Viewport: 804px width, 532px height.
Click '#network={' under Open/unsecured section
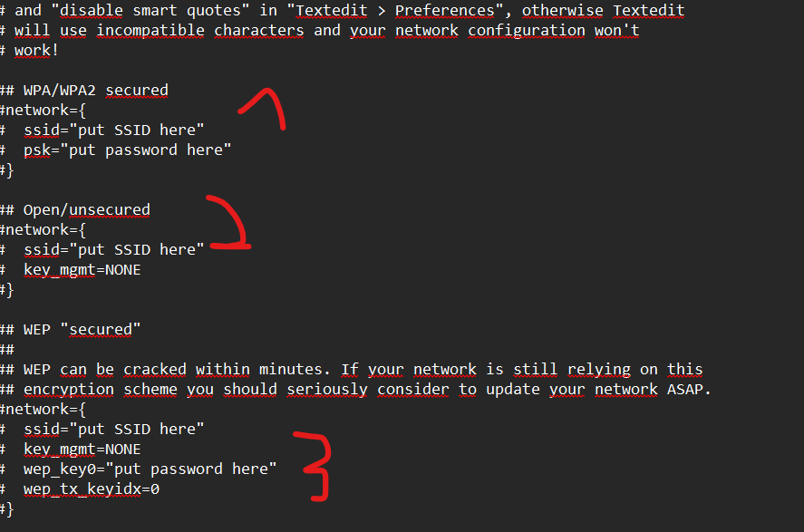(44, 230)
